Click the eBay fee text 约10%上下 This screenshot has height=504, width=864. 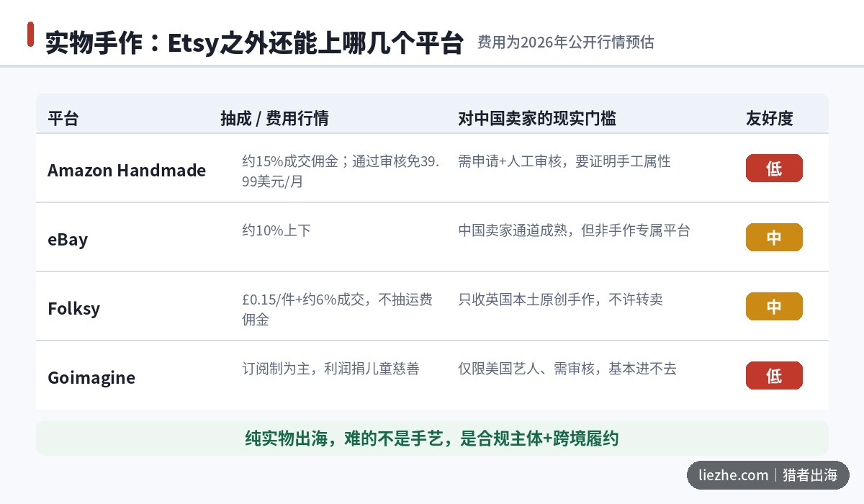(276, 230)
